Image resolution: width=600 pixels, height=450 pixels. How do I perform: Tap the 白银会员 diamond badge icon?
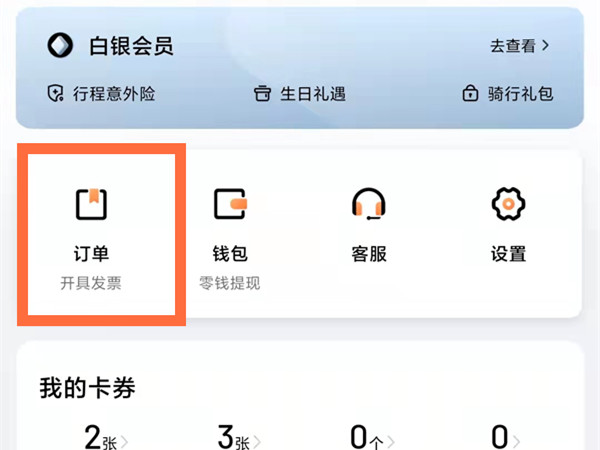point(60,45)
